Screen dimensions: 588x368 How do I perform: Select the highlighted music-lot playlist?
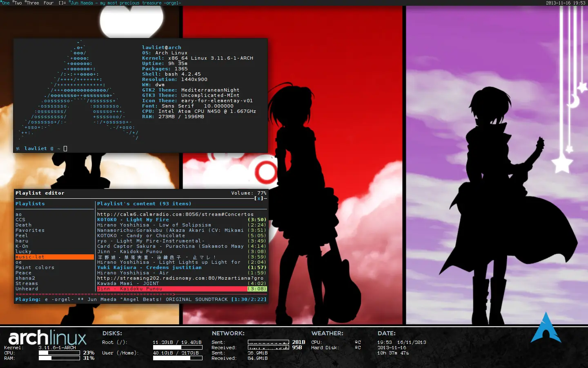(x=54, y=257)
